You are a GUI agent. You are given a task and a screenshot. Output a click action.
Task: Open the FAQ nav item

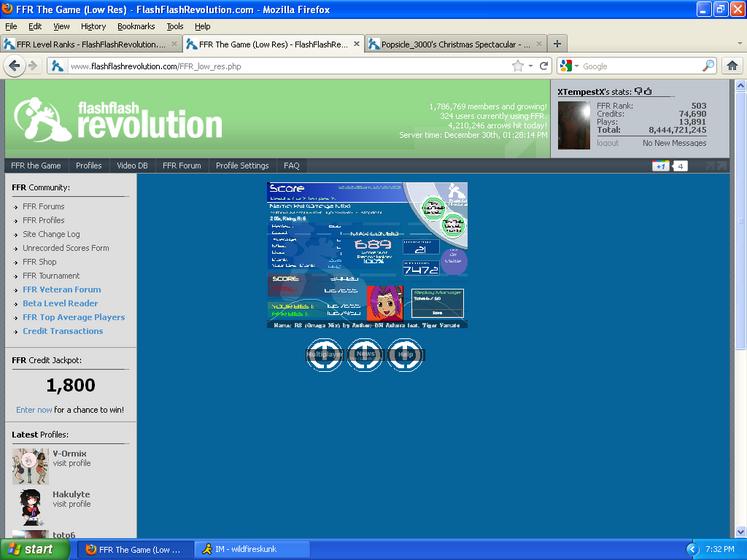tap(291, 165)
